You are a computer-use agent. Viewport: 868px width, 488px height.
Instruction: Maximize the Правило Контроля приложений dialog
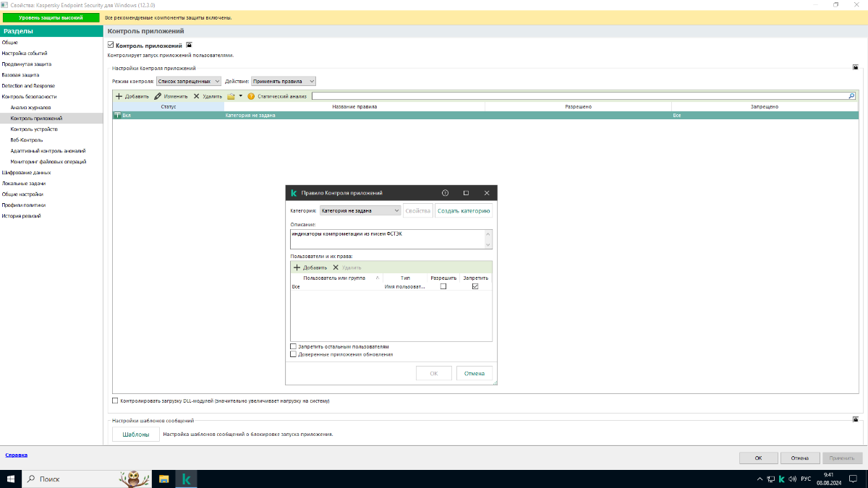(466, 193)
